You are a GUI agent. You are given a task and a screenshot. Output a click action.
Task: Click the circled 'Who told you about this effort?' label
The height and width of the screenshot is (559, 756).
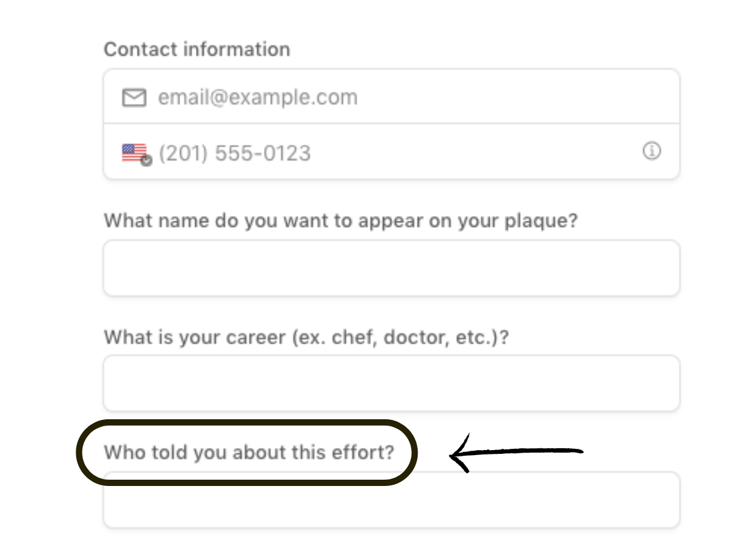(249, 452)
